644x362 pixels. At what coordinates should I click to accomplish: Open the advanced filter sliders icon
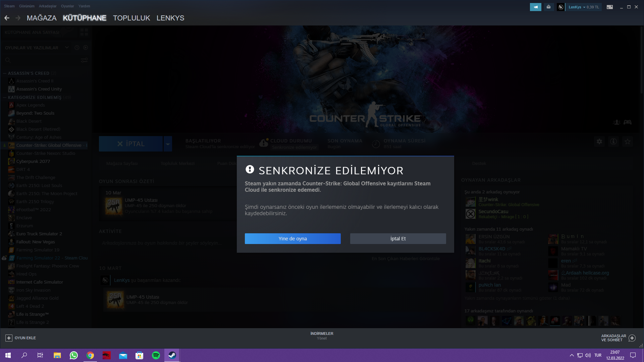[x=84, y=60]
